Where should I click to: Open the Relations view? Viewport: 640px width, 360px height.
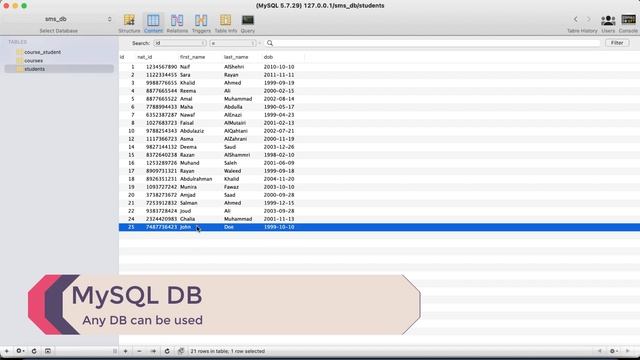[177, 23]
